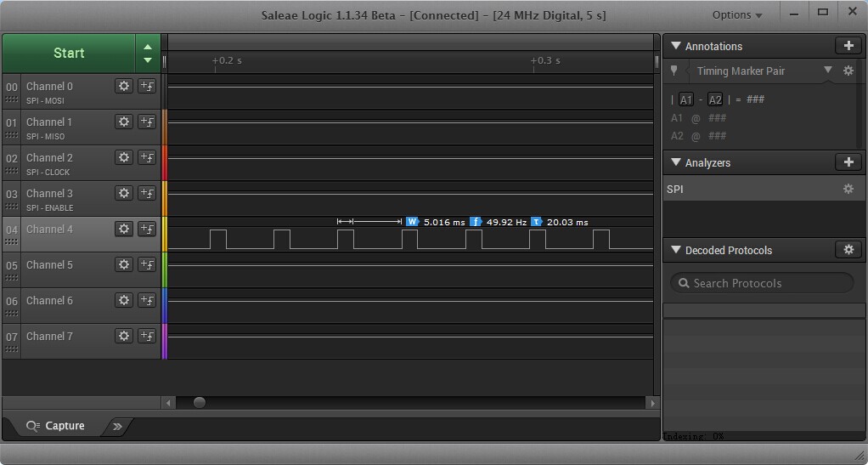Select the Channel 0 SPI-MOSI label
This screenshot has width=868, height=465.
pos(45,101)
